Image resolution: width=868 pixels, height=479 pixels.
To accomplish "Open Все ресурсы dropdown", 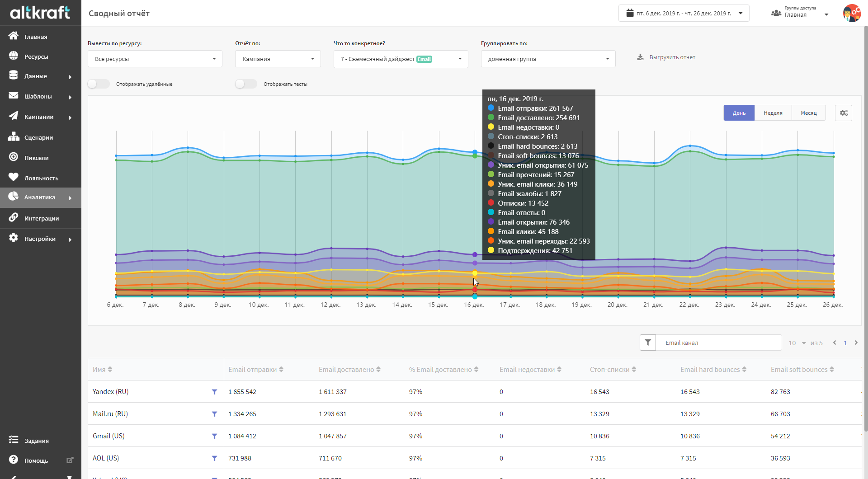I will click(155, 59).
